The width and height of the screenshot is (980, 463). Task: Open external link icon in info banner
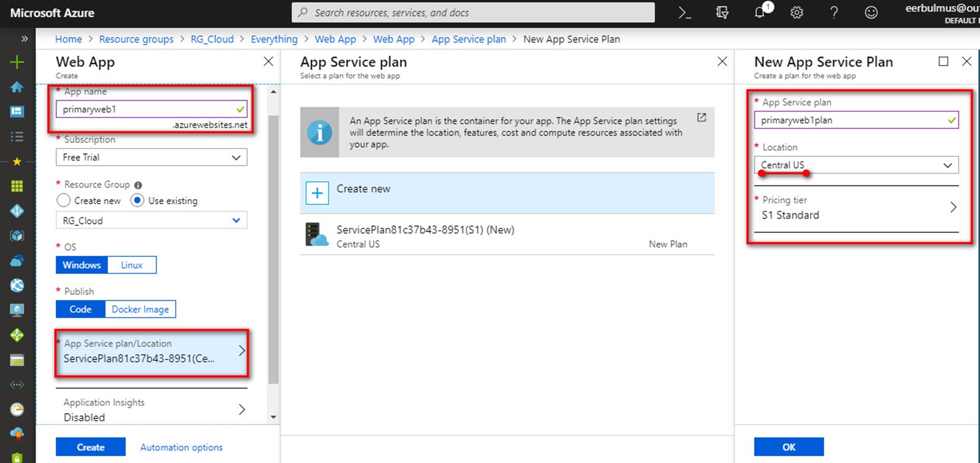(701, 117)
